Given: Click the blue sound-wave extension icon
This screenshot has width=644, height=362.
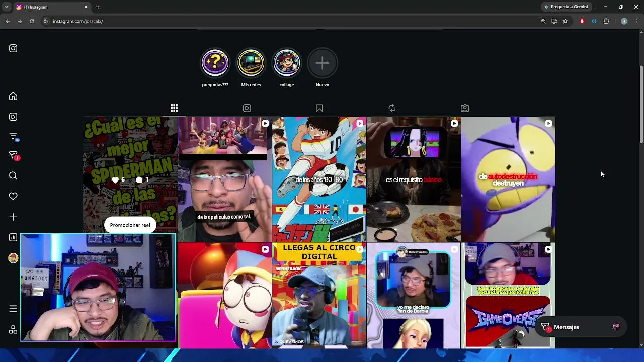Looking at the screenshot, I should [x=594, y=21].
